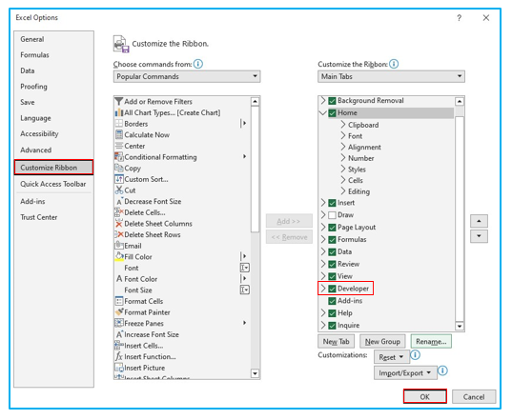
Task: Toggle the Add-ins tab checkbox
Action: 332,301
